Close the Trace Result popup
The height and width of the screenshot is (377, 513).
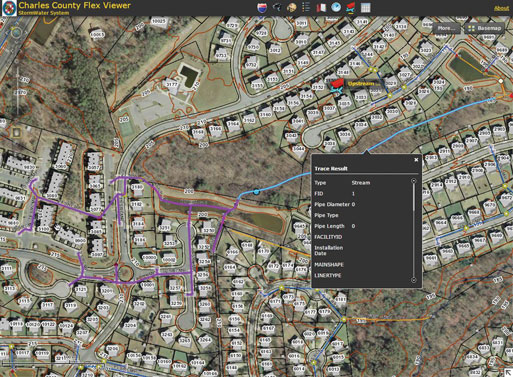click(416, 160)
